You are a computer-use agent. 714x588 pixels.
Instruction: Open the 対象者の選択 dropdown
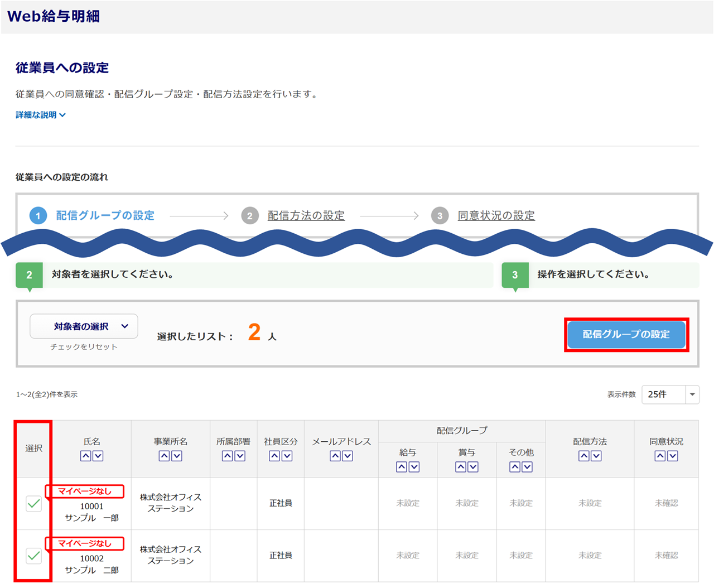(x=84, y=326)
